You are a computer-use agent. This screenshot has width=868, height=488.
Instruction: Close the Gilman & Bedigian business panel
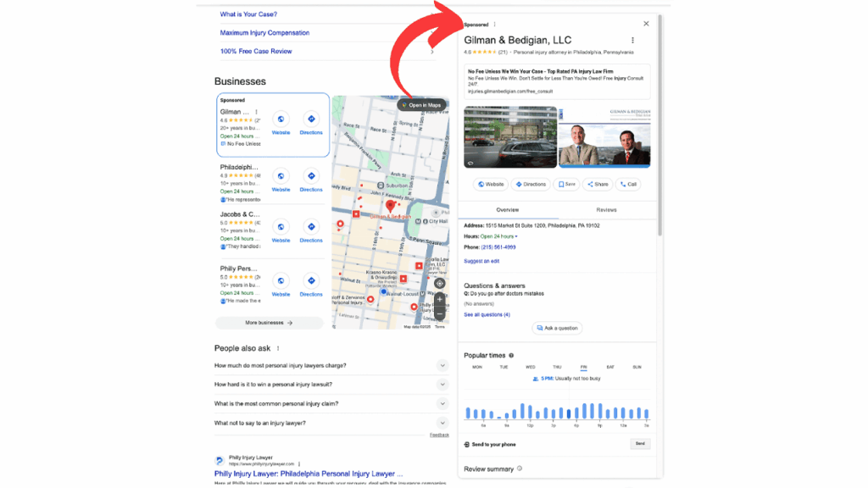(x=646, y=24)
